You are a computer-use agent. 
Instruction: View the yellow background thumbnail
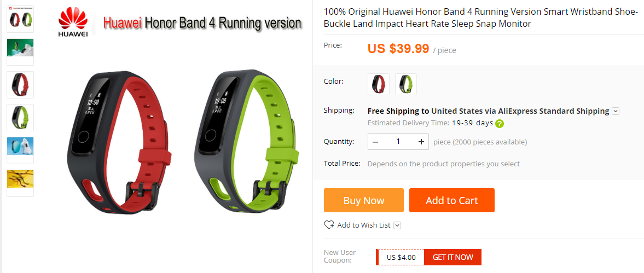click(x=20, y=183)
